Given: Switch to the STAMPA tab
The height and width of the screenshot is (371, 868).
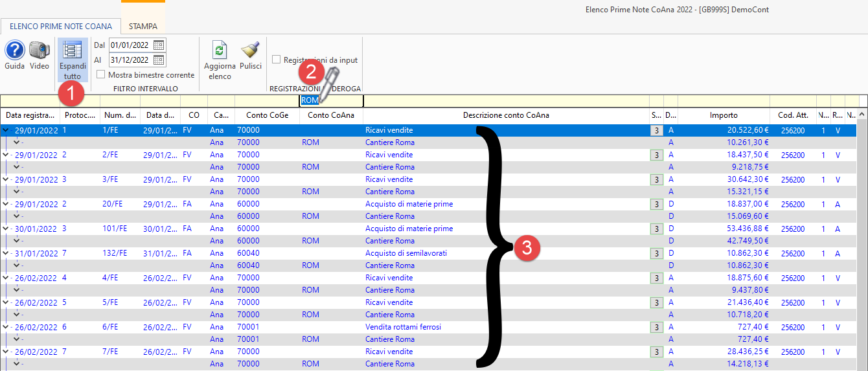Looking at the screenshot, I should 143,27.
